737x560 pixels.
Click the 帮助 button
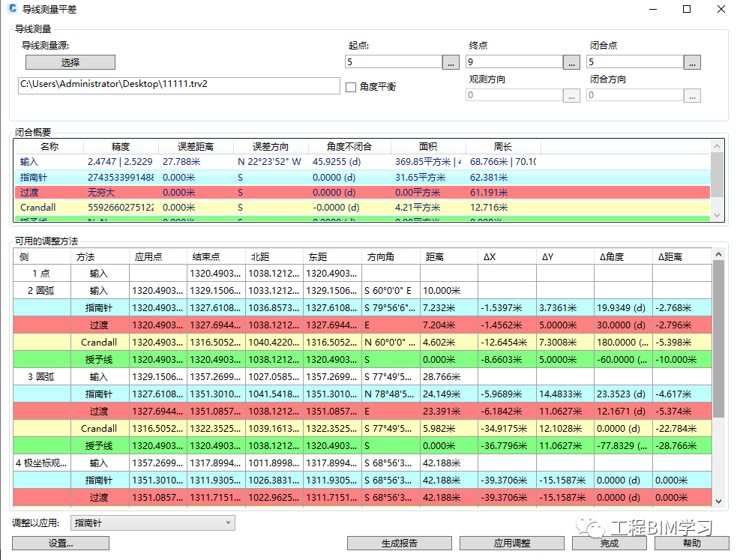click(692, 543)
